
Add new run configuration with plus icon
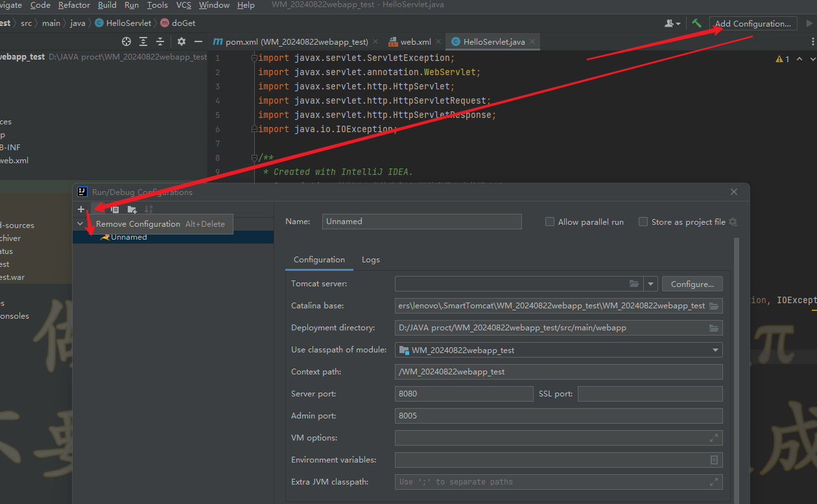tap(81, 209)
